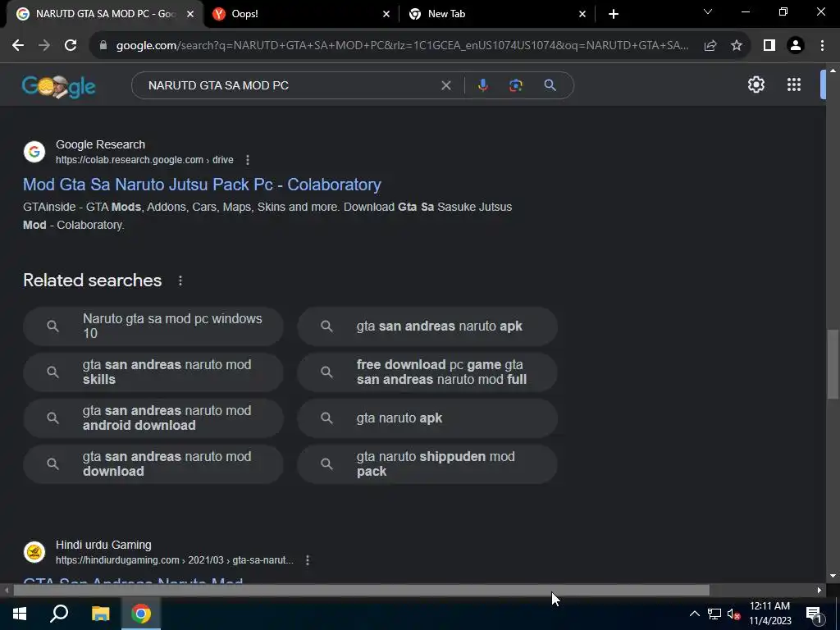
Task: Open more options for Hindi urdu Gaming result
Action: [x=308, y=560]
